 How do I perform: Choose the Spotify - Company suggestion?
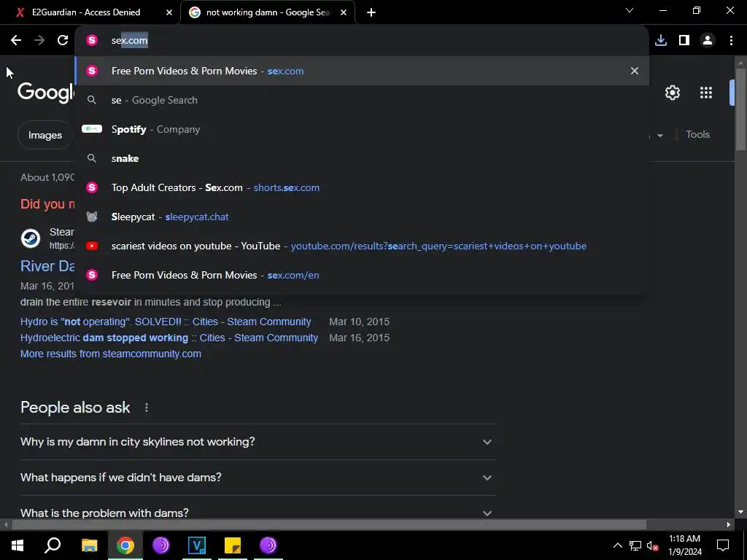pyautogui.click(x=362, y=129)
